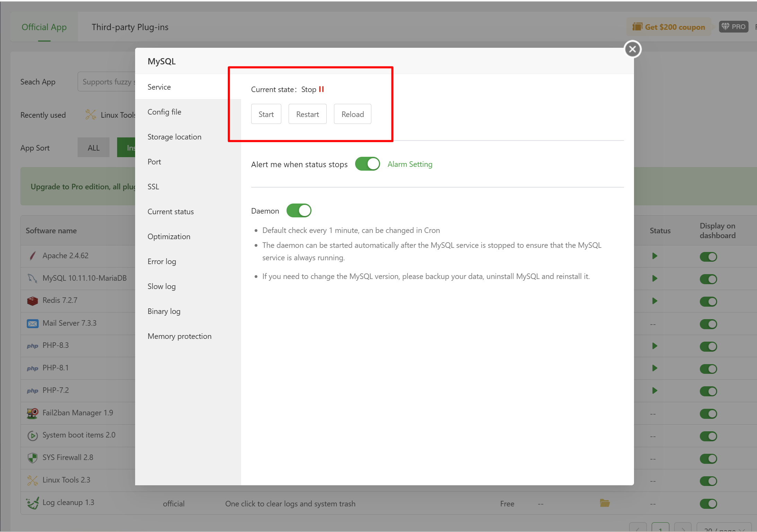757x532 pixels.
Task: Click the Log cleanup folder icon
Action: (x=605, y=503)
